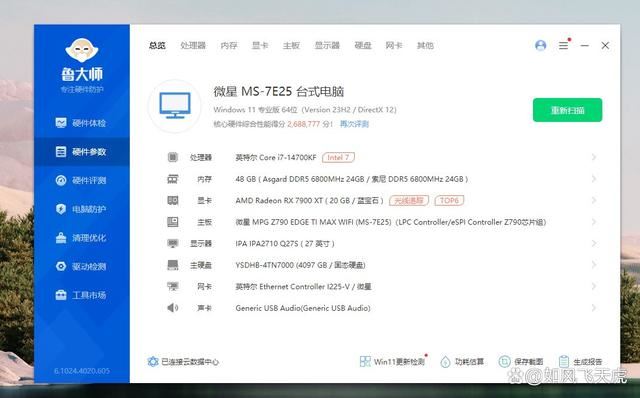Click the network card icon
This screenshot has width=640, height=398.
point(173,287)
